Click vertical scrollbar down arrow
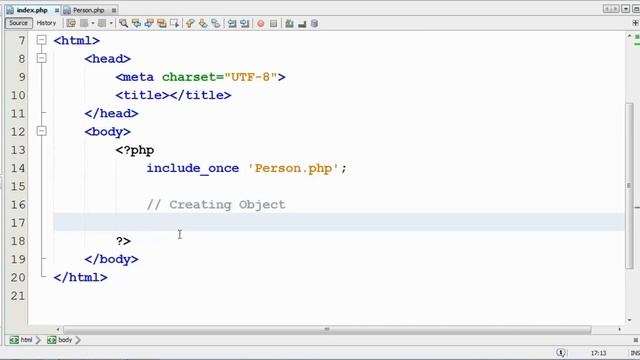 tap(629, 320)
